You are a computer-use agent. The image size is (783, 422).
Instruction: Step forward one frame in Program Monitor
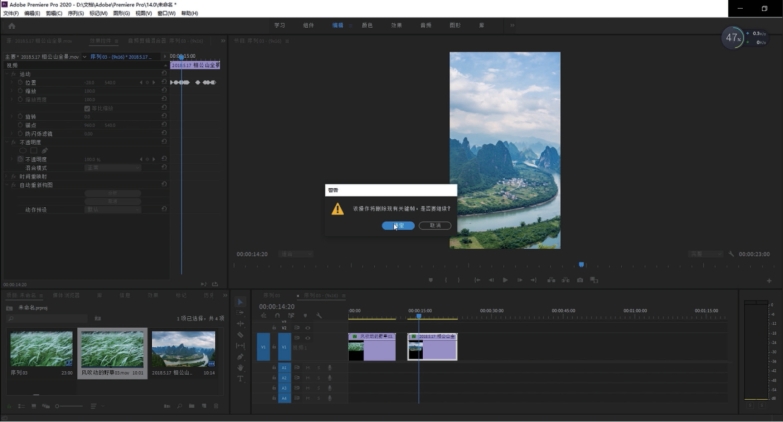(519, 280)
